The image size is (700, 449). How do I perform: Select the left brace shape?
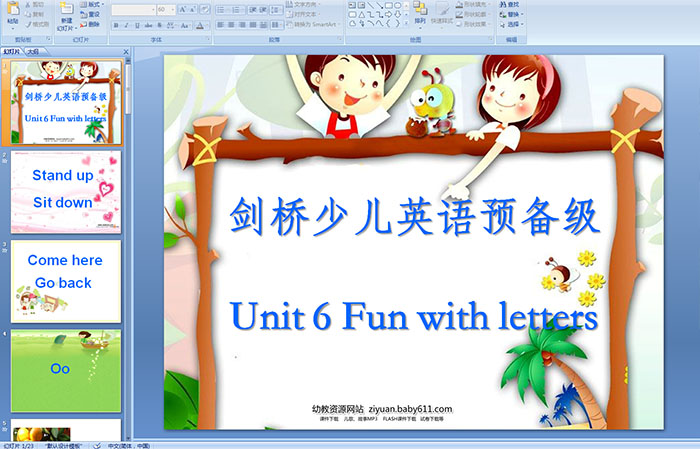(388, 23)
